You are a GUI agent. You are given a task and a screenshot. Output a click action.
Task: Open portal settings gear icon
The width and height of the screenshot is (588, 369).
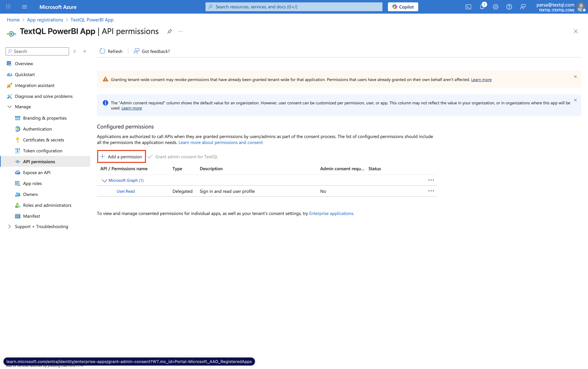pos(495,7)
